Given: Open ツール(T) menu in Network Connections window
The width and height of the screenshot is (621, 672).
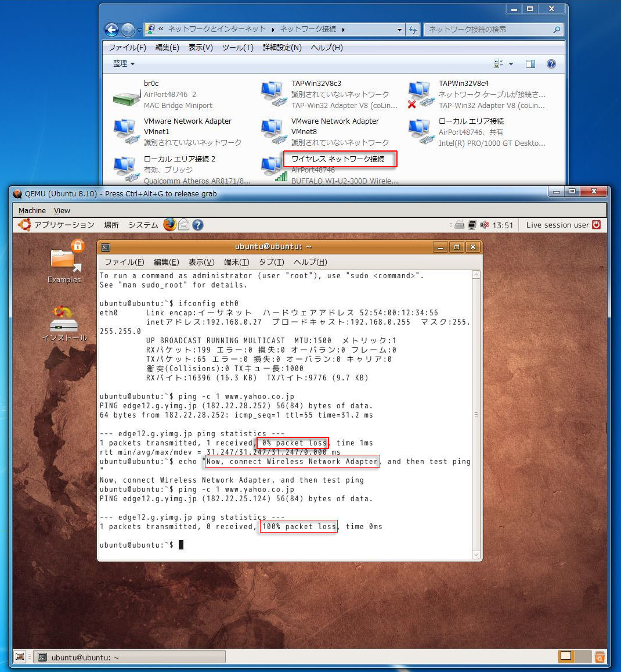Looking at the screenshot, I should (x=238, y=47).
